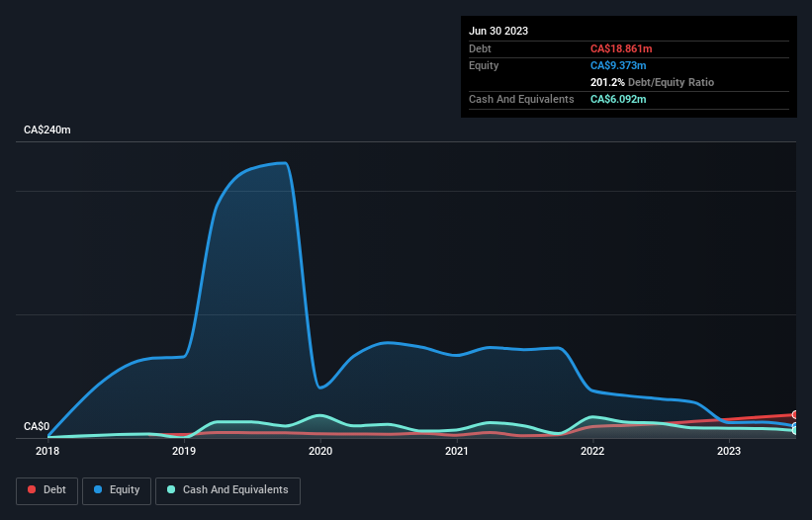Click the CA$9.373m equity value
812x520 pixels.
click(x=618, y=65)
